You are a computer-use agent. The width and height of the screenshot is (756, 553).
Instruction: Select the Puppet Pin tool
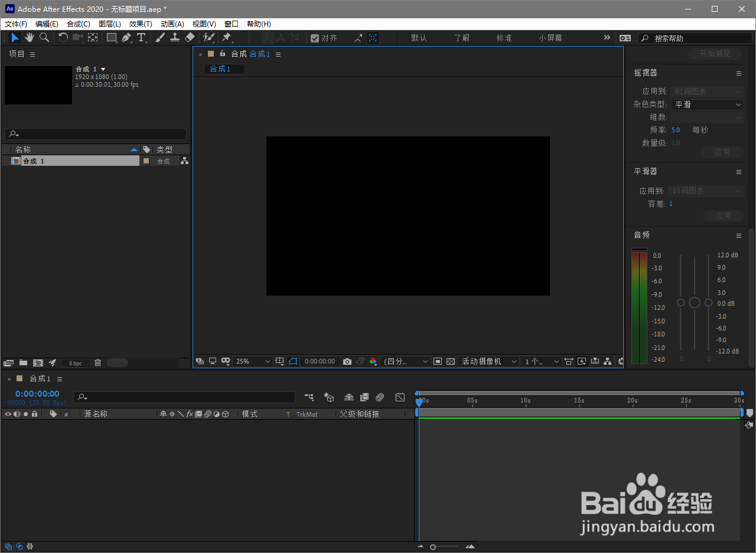[226, 38]
